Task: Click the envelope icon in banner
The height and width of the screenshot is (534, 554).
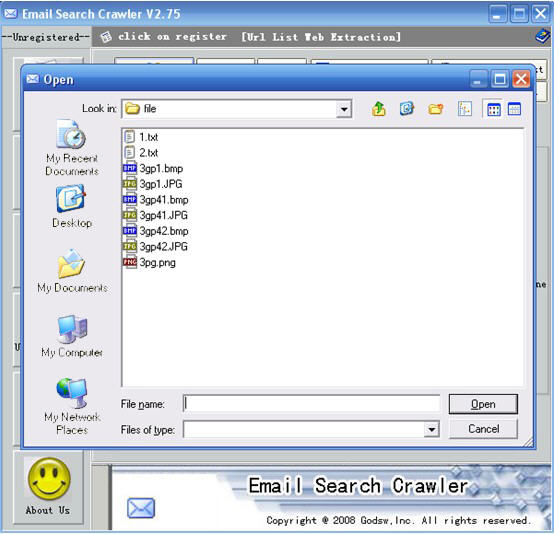Action: 141,508
